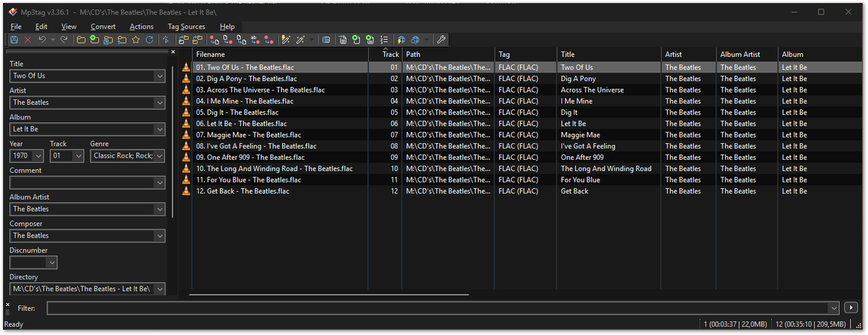Click the status bar '1 (00:03:37 | 22,0MB)'
This screenshot has width=868, height=335.
(x=736, y=324)
